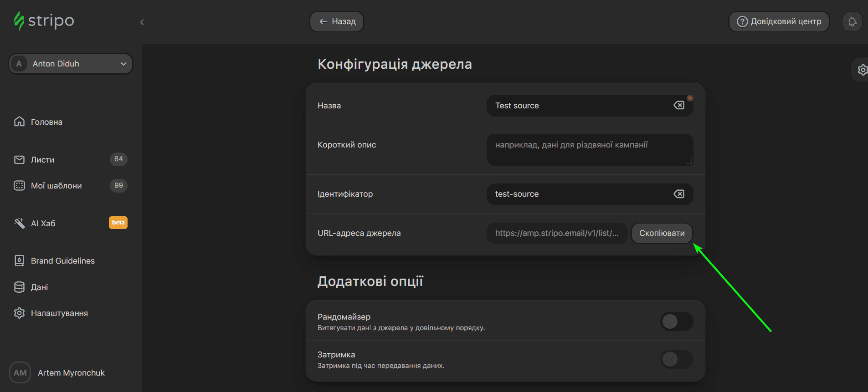Viewport: 868px width, 392px height.
Task: Click the Короткий опис text area
Action: (589, 150)
